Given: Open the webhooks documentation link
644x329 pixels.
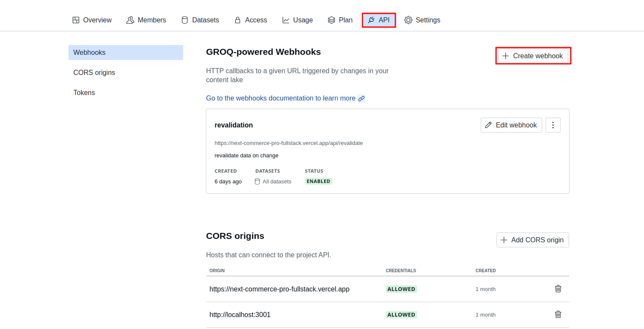Looking at the screenshot, I should pos(280,98).
